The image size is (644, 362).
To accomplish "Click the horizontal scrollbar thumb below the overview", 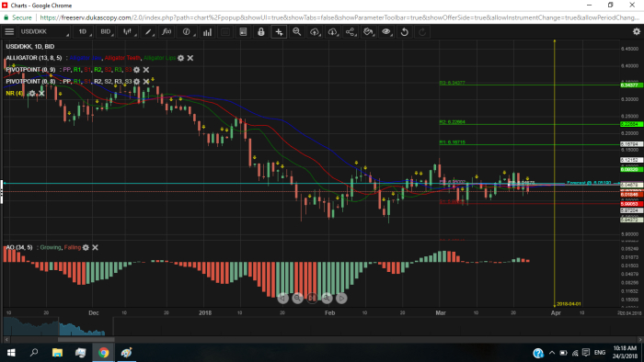I will 86,339.
